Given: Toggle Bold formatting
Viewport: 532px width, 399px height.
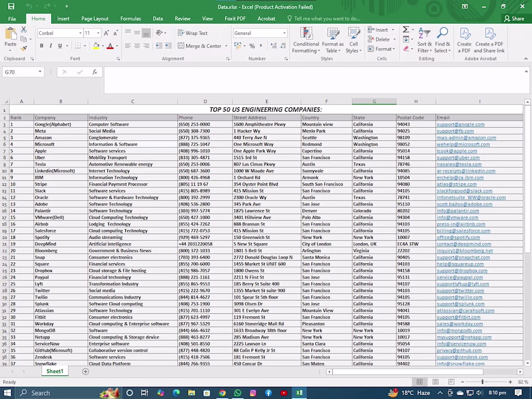Looking at the screenshot, I should 42,46.
